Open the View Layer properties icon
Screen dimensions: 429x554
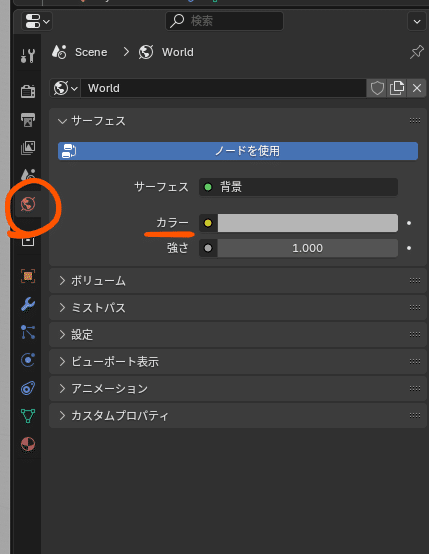(x=28, y=148)
